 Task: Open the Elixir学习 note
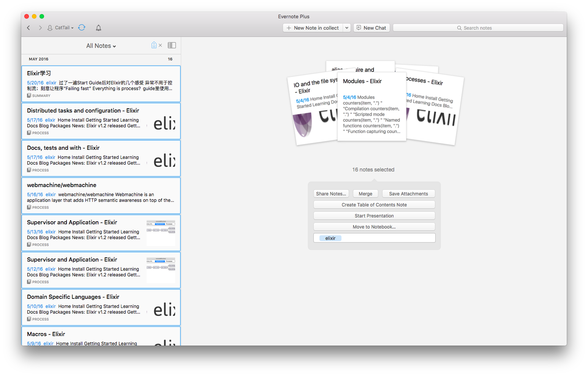101,84
